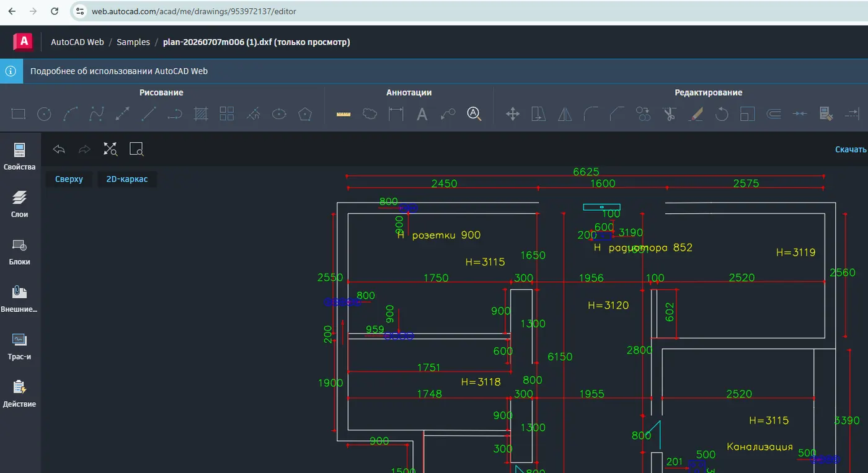This screenshot has height=473, width=868.
Task: Activate the Measure ruler tool
Action: (343, 113)
